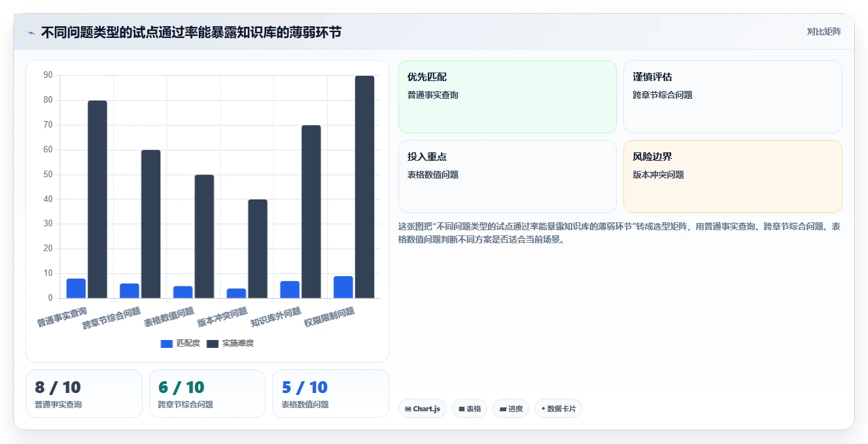Click the 数据卡片 tag

[559, 409]
